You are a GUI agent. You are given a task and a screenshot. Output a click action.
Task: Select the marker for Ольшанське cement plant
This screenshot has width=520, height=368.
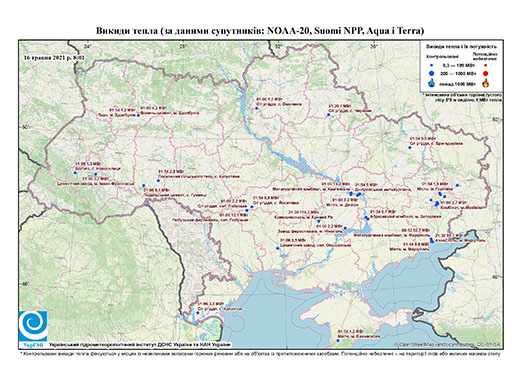pos(277,248)
